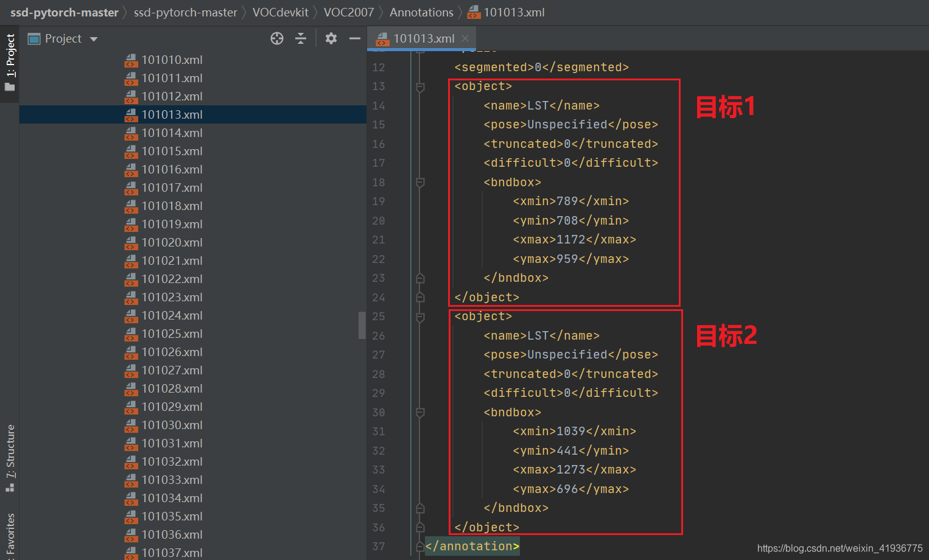Click VOC2007 breadcrumb
929x560 pixels.
tap(348, 12)
